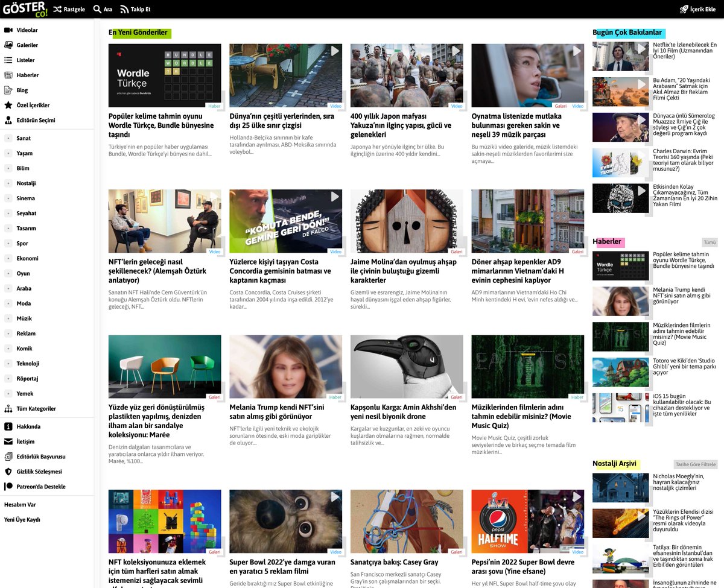Click Editörlük Başvurusu form icon
This screenshot has height=588, width=724.
tap(8, 457)
